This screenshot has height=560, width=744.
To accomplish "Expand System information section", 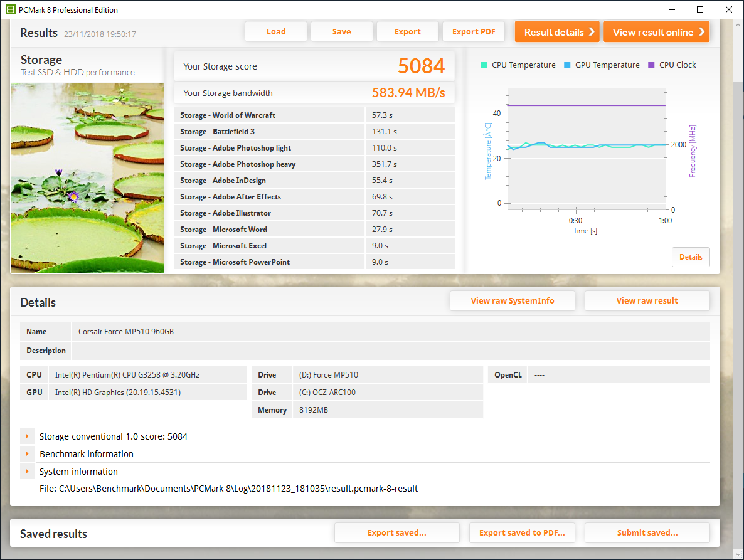I will 27,472.
